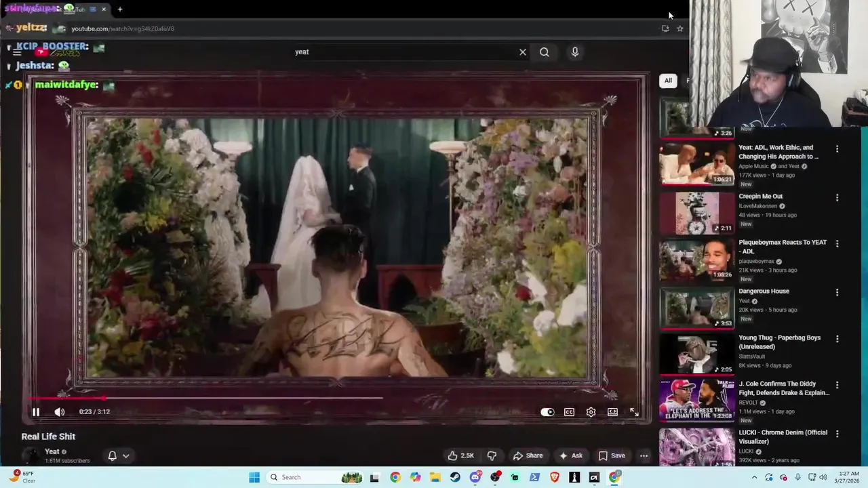The height and width of the screenshot is (488, 868).
Task: Open options for Young Thug Paperbag Boys
Action: click(x=837, y=338)
